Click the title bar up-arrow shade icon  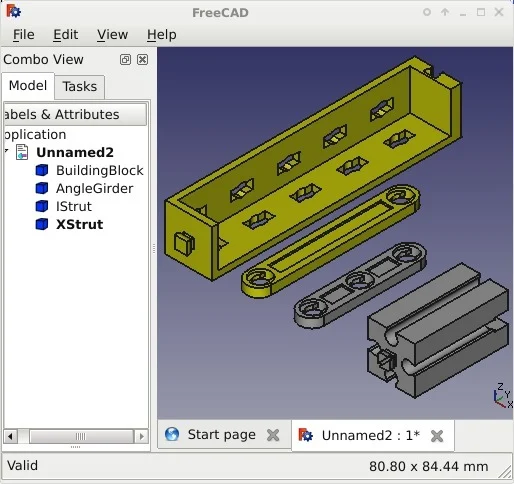445,12
